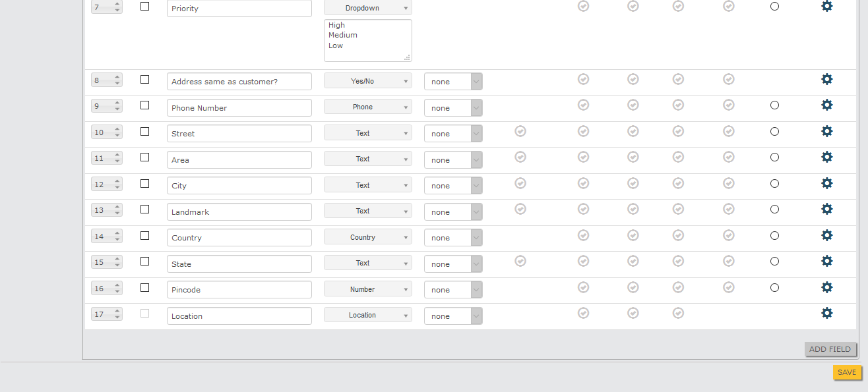Screen dimensions: 868x392
Task: Open settings gear for Priority field
Action: [826, 6]
